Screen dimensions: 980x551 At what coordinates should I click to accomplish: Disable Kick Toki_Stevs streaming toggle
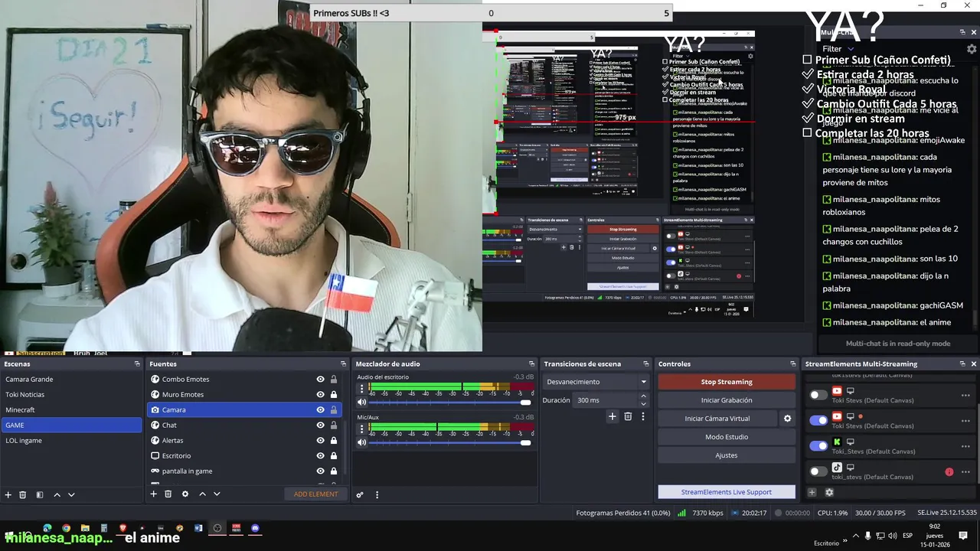pos(818,445)
